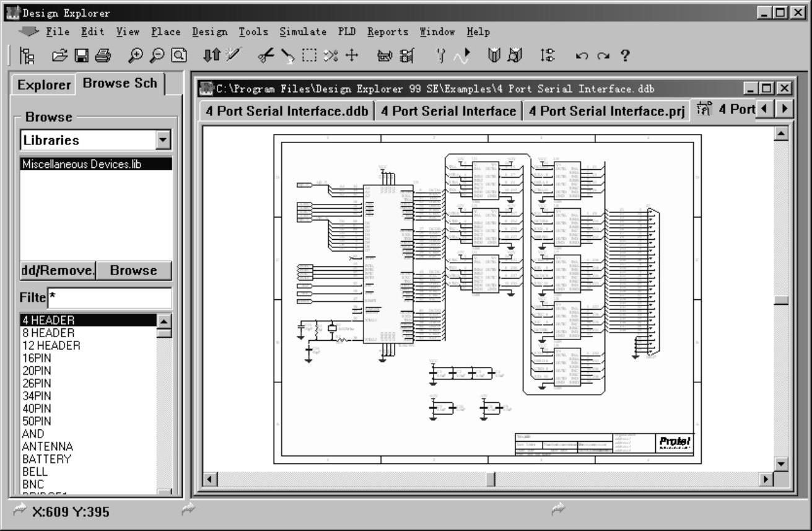Select ANTENNA in the component list
Image resolution: width=812 pixels, height=531 pixels.
click(88, 446)
